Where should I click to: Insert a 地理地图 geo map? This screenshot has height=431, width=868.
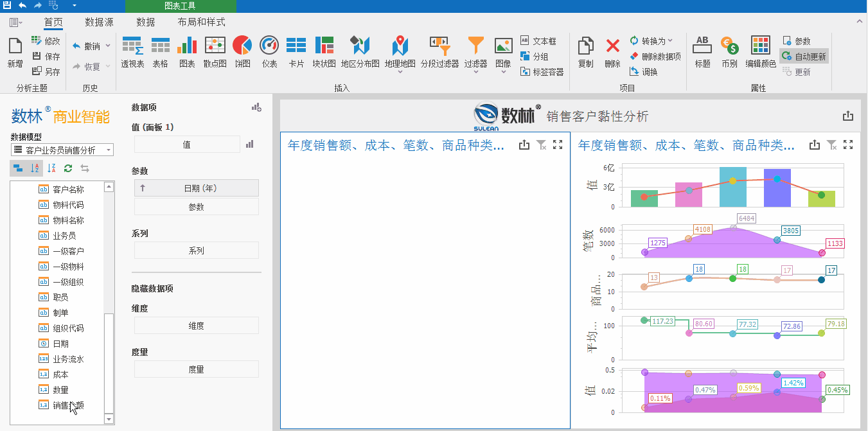pos(400,53)
